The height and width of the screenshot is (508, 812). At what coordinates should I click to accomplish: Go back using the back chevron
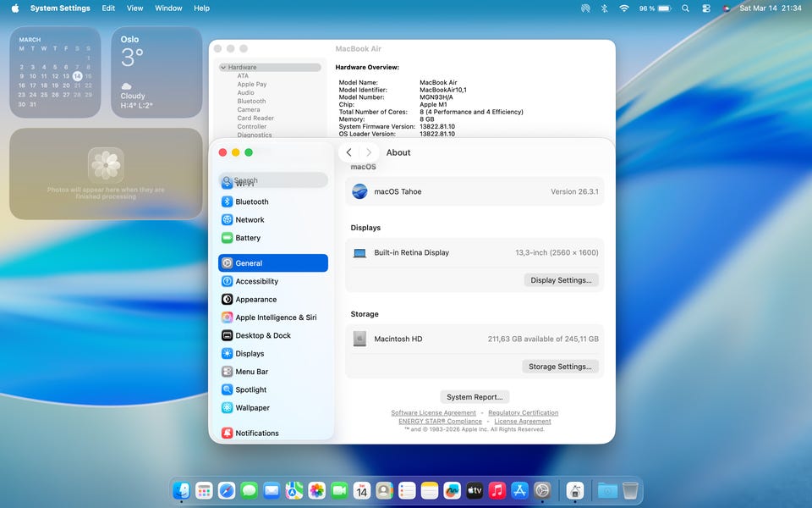[x=349, y=152]
